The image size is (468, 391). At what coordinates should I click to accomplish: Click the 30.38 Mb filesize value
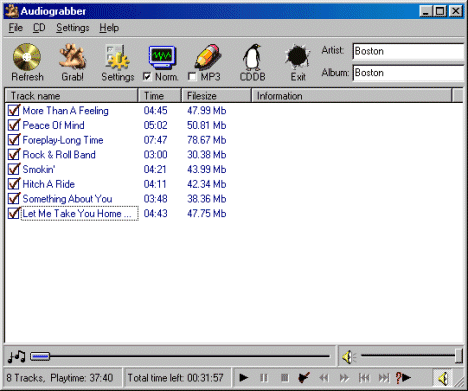[x=207, y=155]
